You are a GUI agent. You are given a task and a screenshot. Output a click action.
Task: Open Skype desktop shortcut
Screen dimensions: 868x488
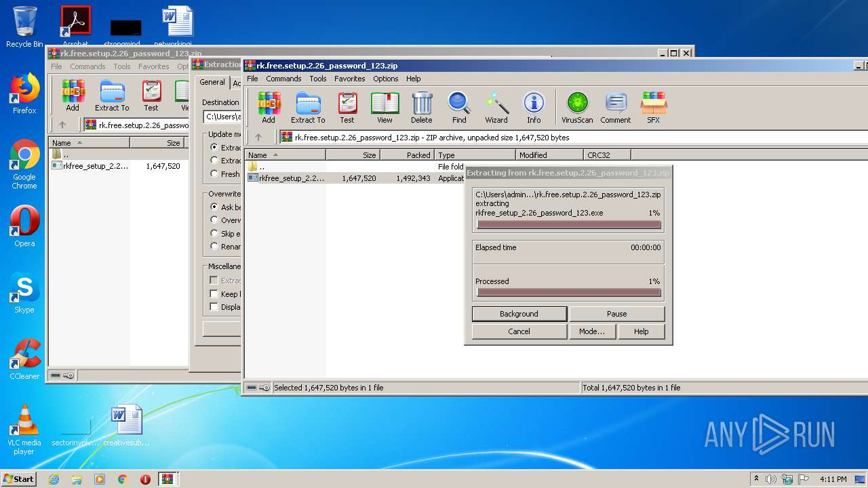click(x=24, y=292)
